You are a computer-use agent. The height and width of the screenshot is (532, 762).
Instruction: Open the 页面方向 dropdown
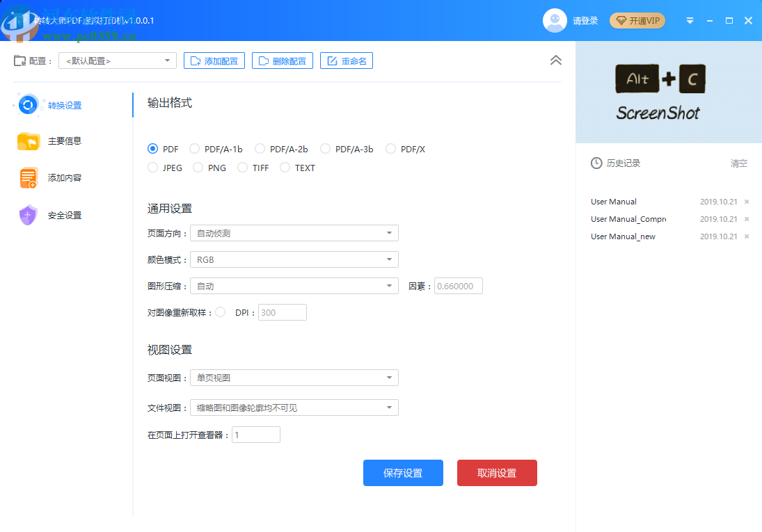(294, 233)
